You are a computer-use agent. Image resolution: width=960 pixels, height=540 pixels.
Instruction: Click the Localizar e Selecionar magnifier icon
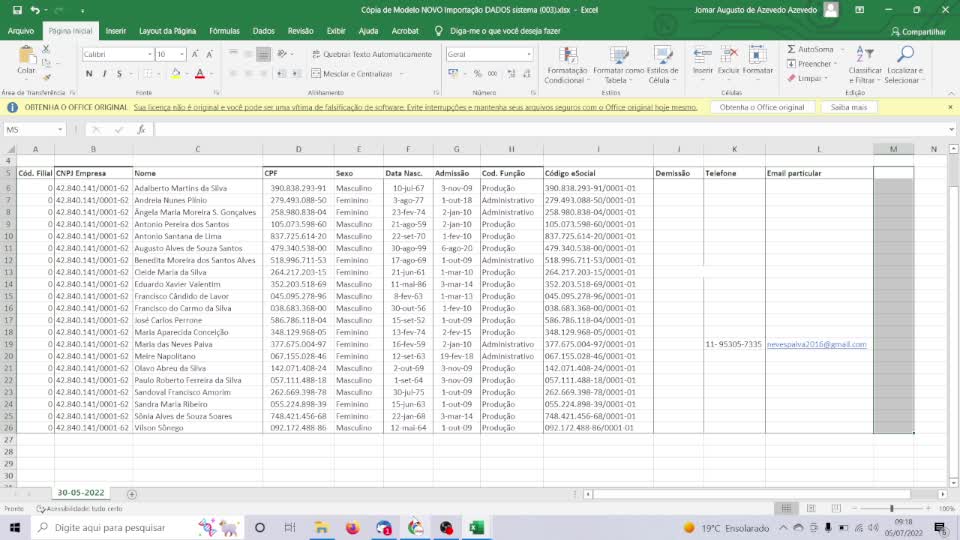[x=905, y=55]
